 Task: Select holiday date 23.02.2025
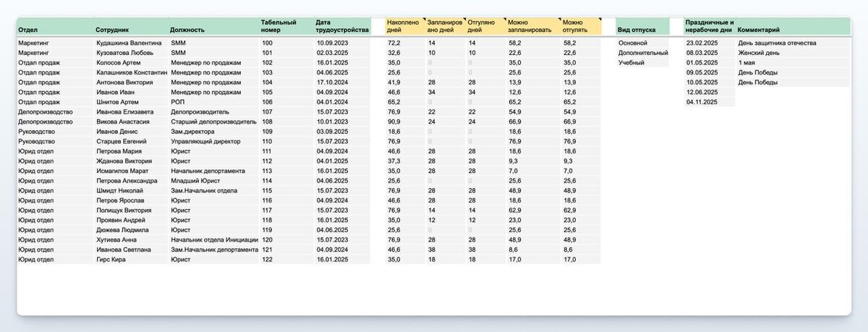point(703,43)
